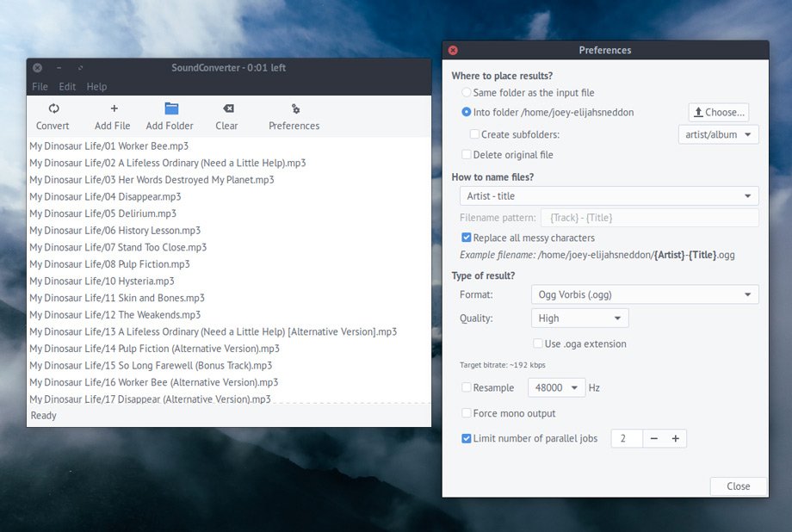Decrease parallel jobs with minus button
The height and width of the screenshot is (532, 792).
click(654, 439)
